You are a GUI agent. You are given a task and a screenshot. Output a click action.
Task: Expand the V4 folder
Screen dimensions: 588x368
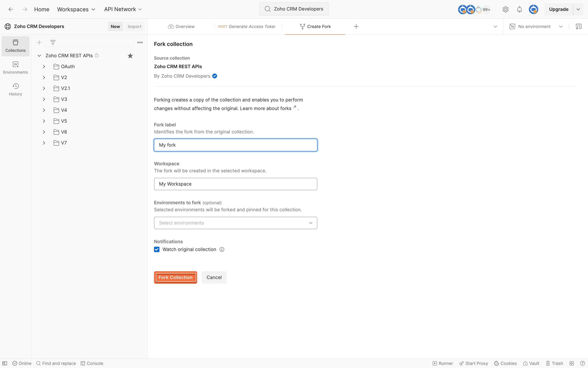click(44, 110)
